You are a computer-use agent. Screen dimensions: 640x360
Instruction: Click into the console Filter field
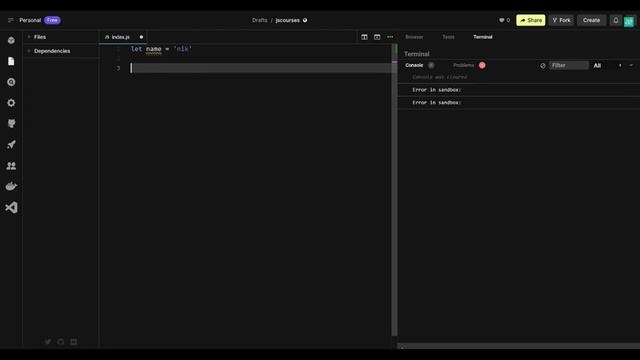(569, 65)
